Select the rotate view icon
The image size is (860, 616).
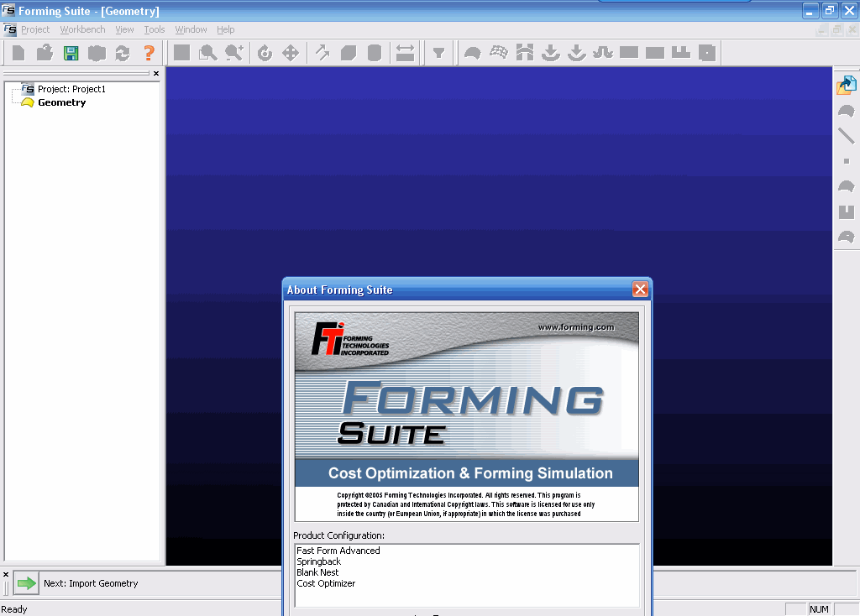click(x=265, y=53)
